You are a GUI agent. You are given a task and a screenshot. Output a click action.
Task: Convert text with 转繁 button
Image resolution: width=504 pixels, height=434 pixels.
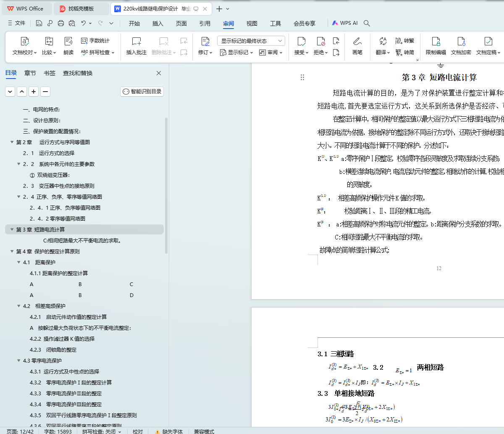click(x=405, y=41)
